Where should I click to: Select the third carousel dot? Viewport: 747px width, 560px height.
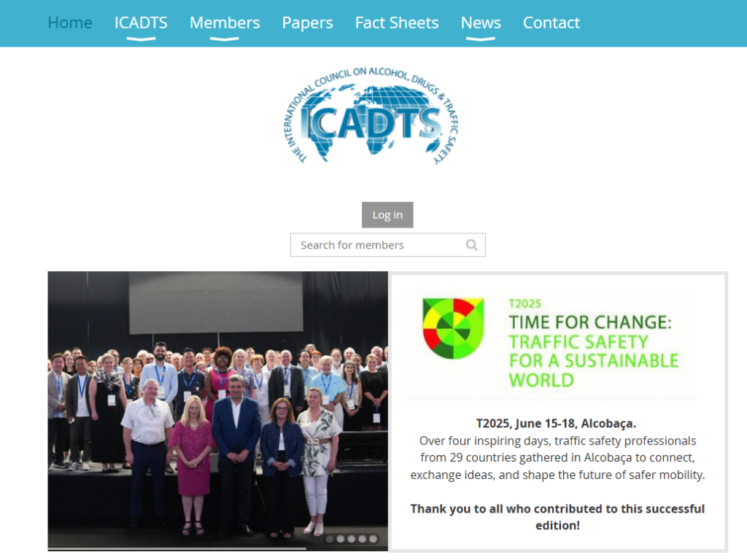click(352, 539)
